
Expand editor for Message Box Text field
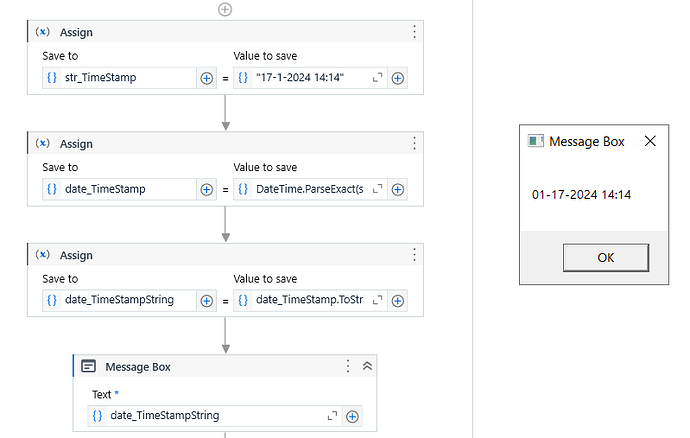pyautogui.click(x=333, y=416)
